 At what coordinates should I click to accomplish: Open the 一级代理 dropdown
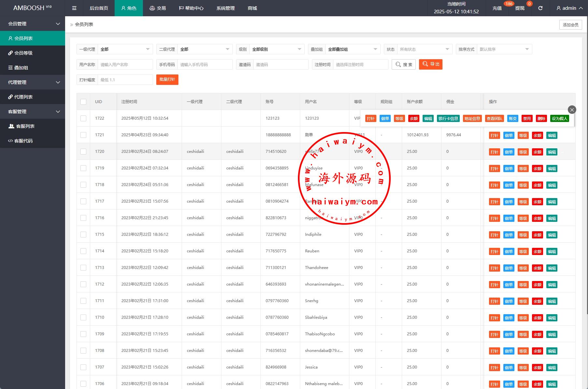point(125,49)
